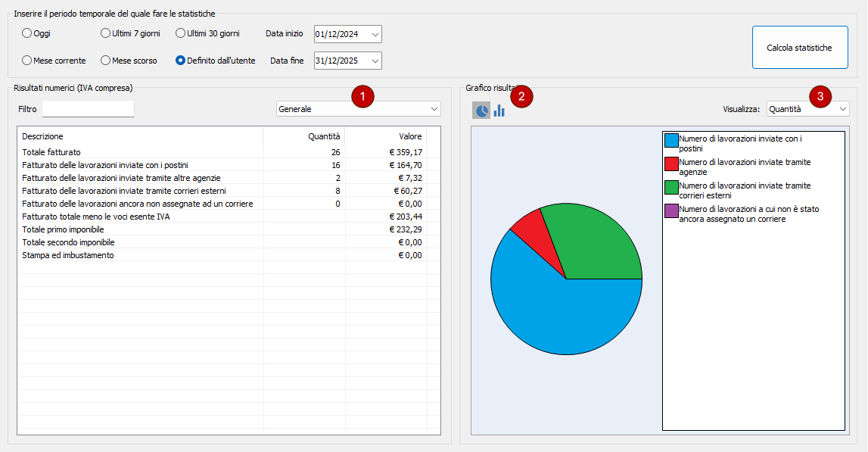The width and height of the screenshot is (868, 452).
Task: Click the blue postini legend swatch
Action: coord(671,140)
